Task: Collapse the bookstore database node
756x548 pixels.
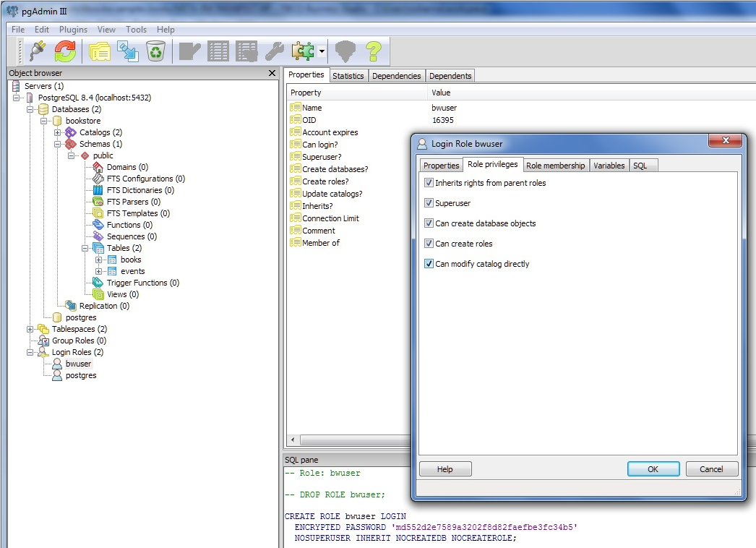Action: (44, 121)
